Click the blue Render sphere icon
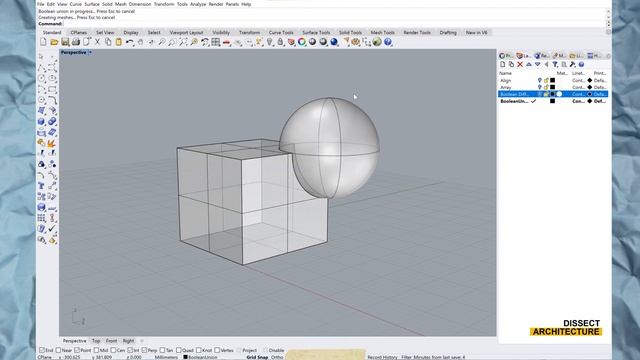Image resolution: width=640 pixels, height=360 pixels. [334, 42]
